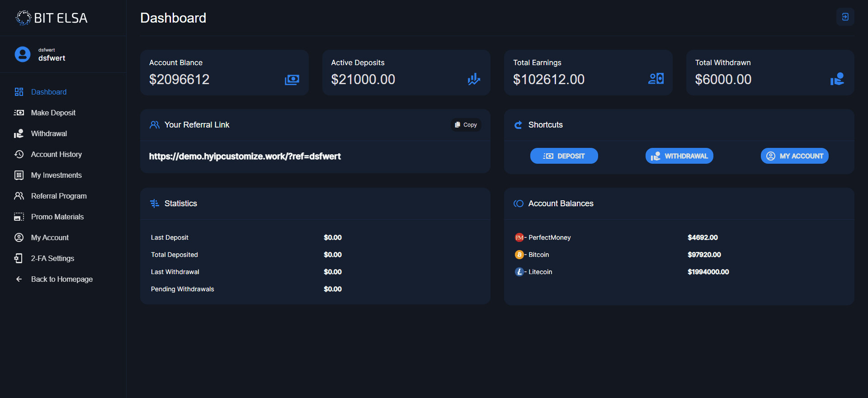This screenshot has height=398, width=868.
Task: Click the Back to Homepage arrow icon
Action: [x=19, y=279]
